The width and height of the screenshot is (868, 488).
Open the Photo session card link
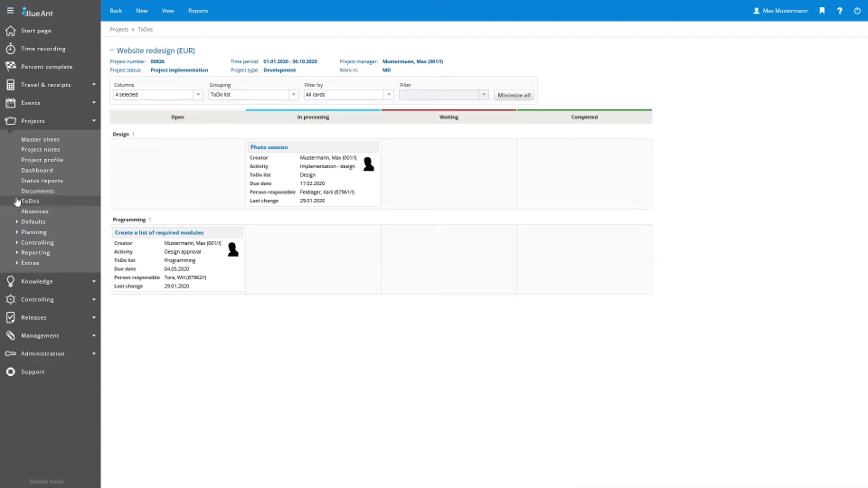(269, 147)
